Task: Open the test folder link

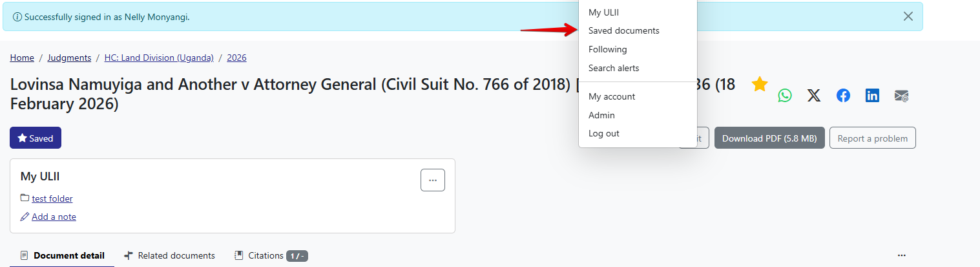Action: point(52,198)
